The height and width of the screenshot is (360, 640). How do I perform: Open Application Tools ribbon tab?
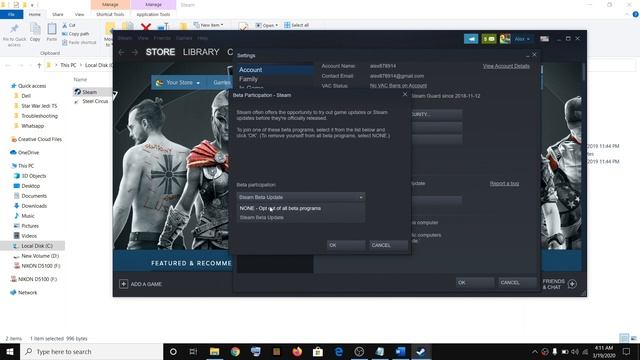click(x=153, y=14)
